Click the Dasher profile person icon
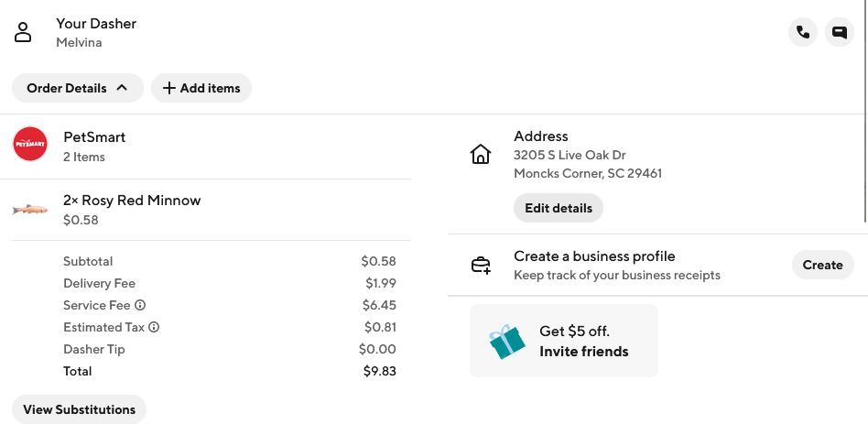868x424 pixels. tap(23, 33)
